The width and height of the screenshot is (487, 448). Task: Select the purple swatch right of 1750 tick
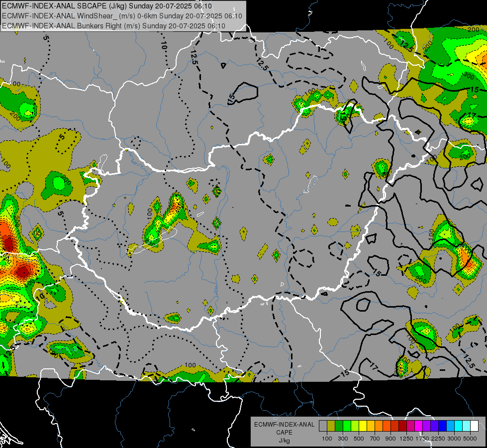426,426
